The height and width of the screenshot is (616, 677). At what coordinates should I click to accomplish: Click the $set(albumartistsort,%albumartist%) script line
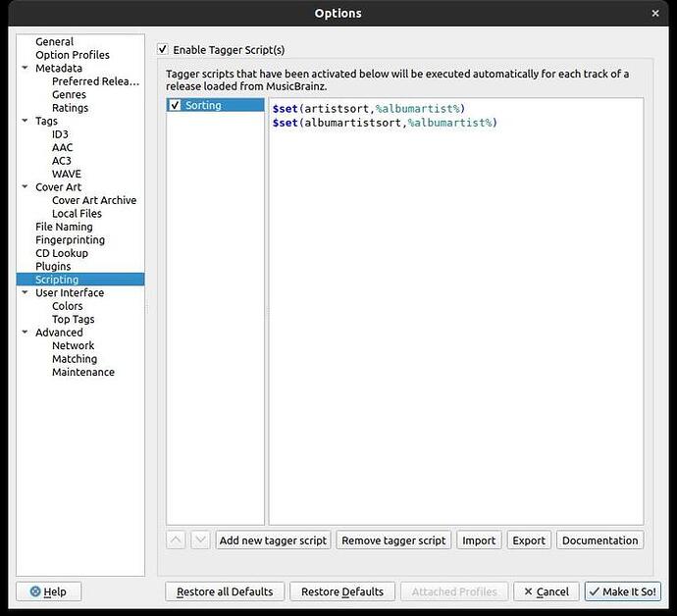(x=385, y=123)
